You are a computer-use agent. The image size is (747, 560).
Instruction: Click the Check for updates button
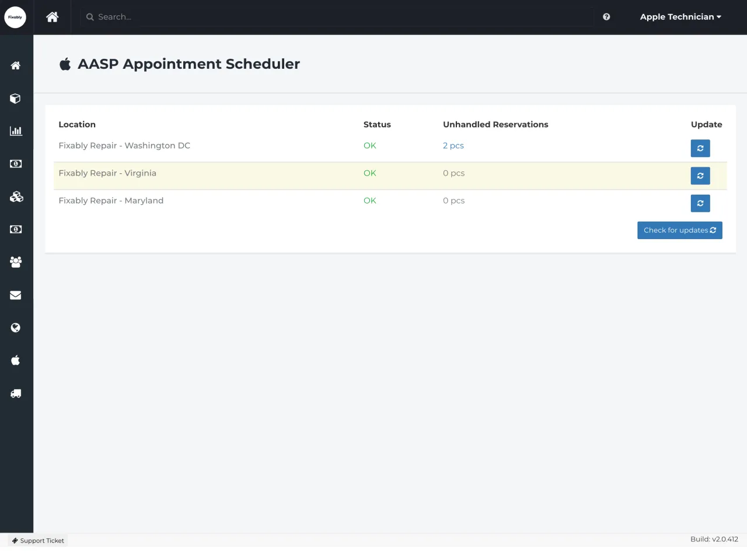coord(679,230)
